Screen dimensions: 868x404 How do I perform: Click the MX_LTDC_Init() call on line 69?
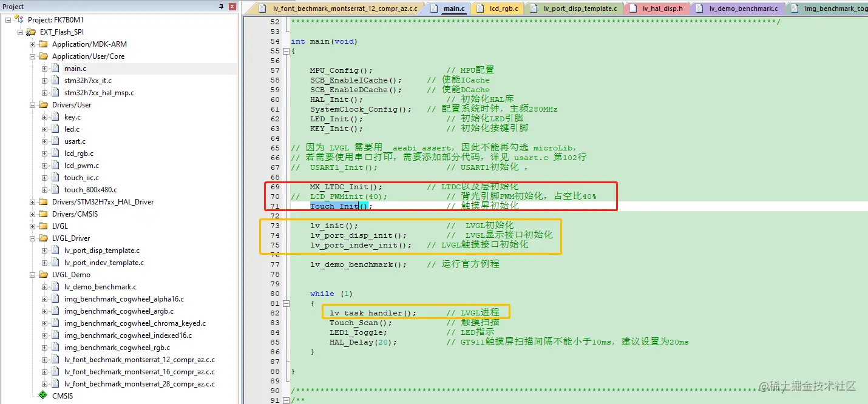pos(347,187)
